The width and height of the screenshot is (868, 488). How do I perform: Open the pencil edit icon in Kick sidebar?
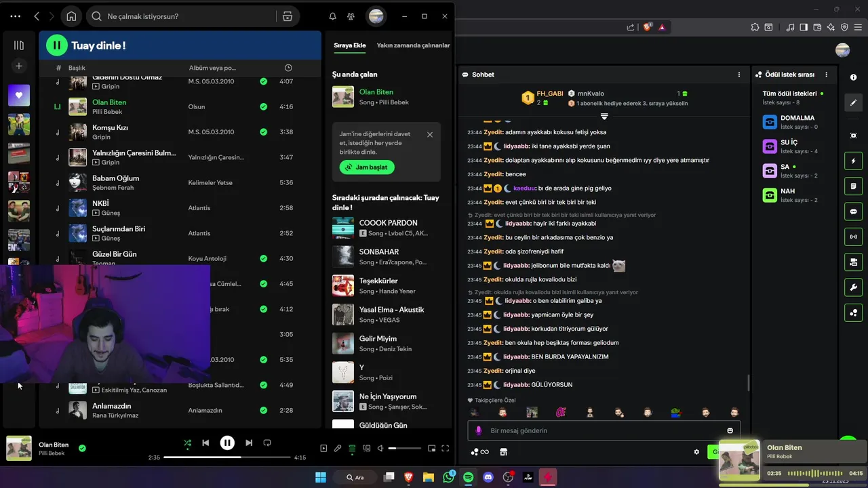(854, 102)
